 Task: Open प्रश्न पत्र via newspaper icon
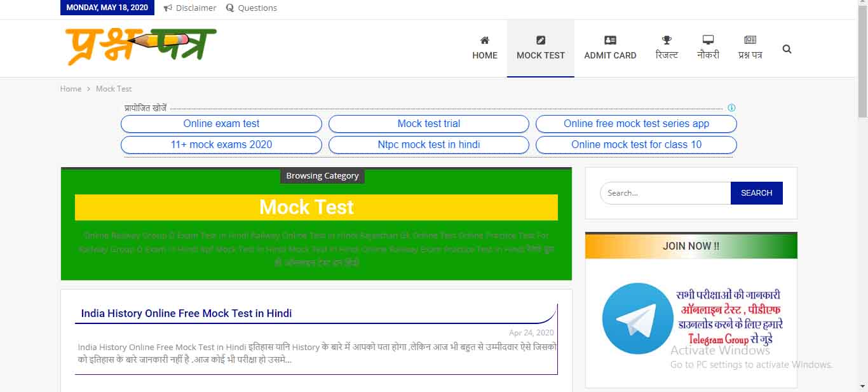coord(749,39)
